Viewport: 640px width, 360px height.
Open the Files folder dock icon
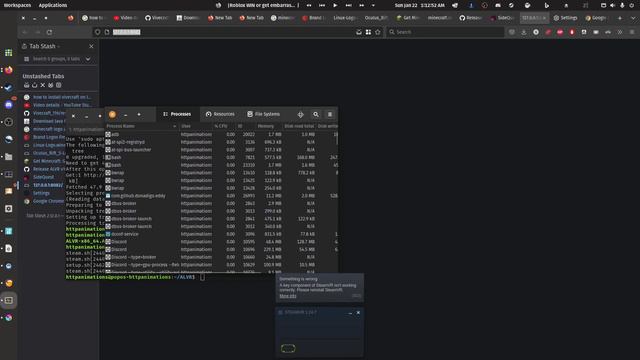coord(9,157)
